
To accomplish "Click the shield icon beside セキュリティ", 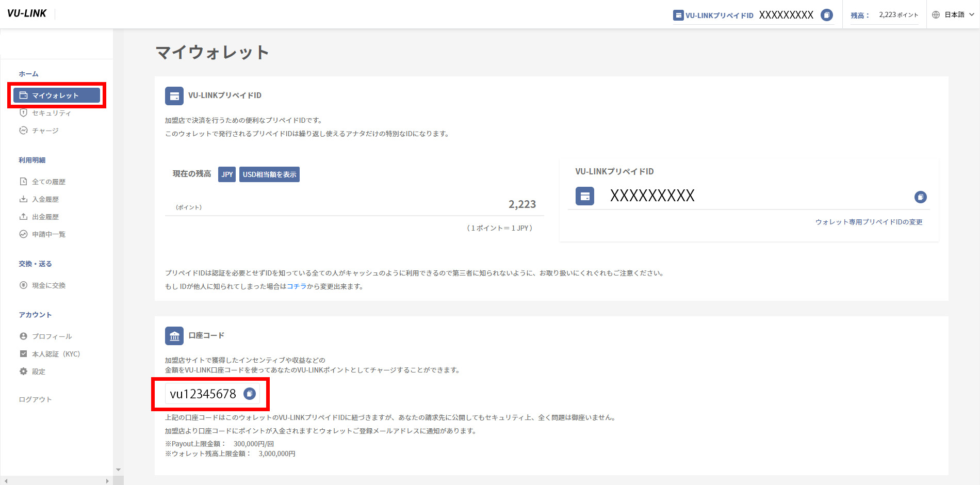I will click(23, 112).
